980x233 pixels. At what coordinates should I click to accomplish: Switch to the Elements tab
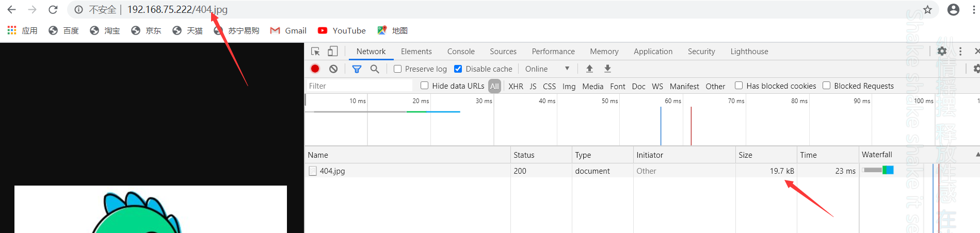416,51
